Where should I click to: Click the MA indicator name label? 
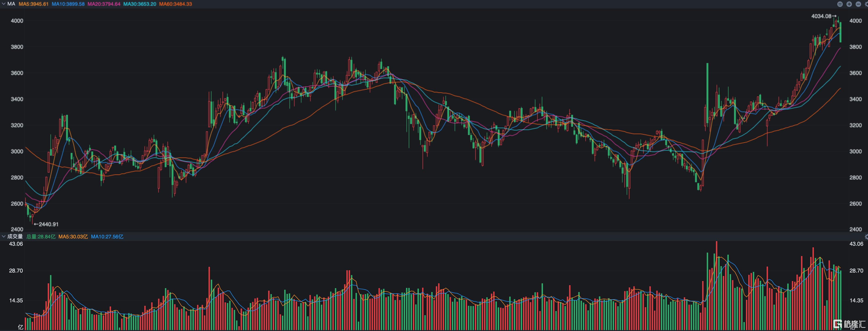pyautogui.click(x=11, y=4)
